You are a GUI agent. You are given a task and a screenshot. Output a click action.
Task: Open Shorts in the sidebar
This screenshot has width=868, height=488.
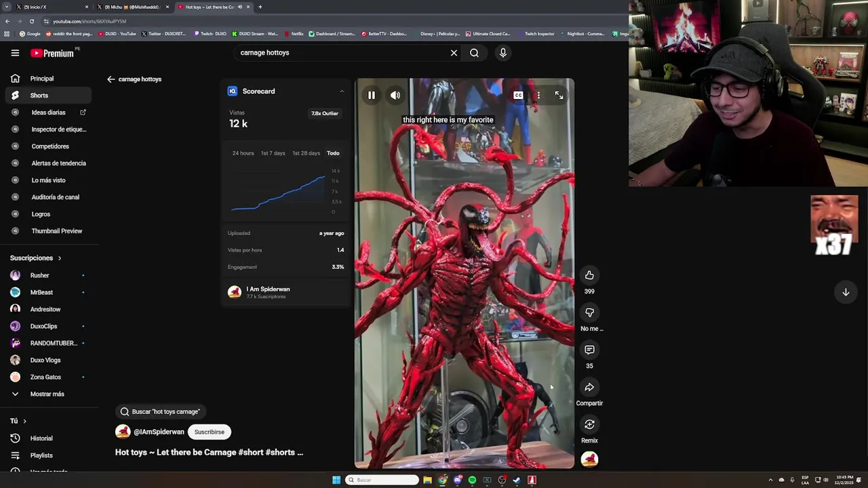48,96
